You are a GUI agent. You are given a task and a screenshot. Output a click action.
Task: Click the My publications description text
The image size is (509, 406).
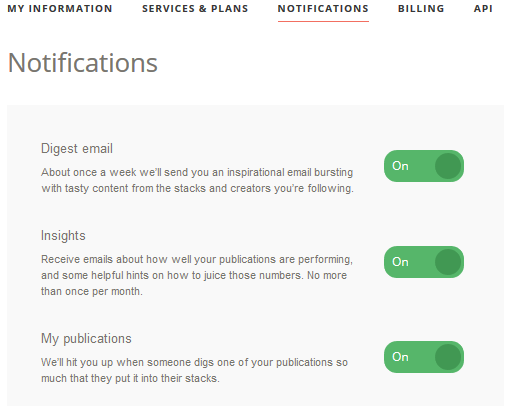tap(194, 370)
